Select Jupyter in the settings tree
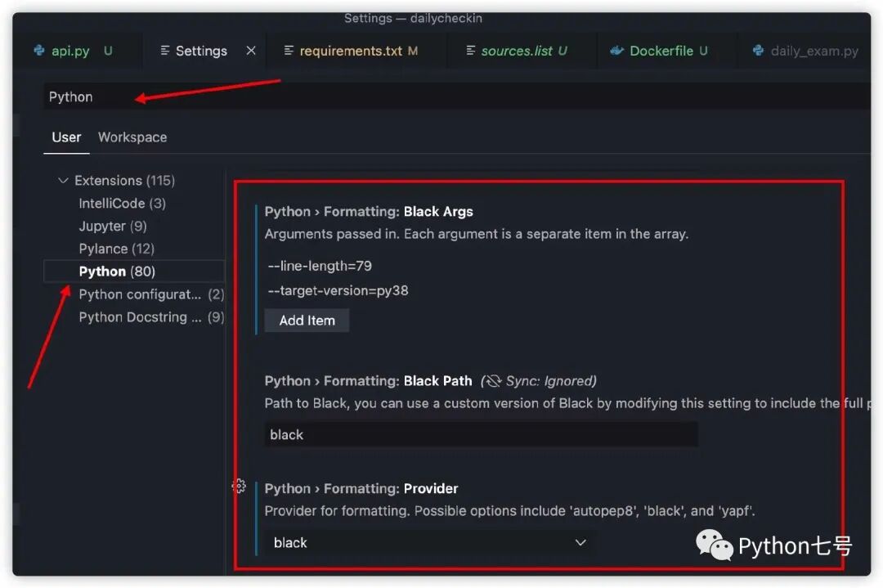Viewport: 883px width, 588px height. pos(113,227)
